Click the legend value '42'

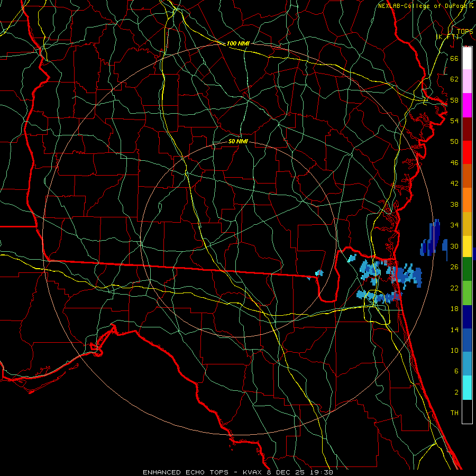click(x=454, y=183)
